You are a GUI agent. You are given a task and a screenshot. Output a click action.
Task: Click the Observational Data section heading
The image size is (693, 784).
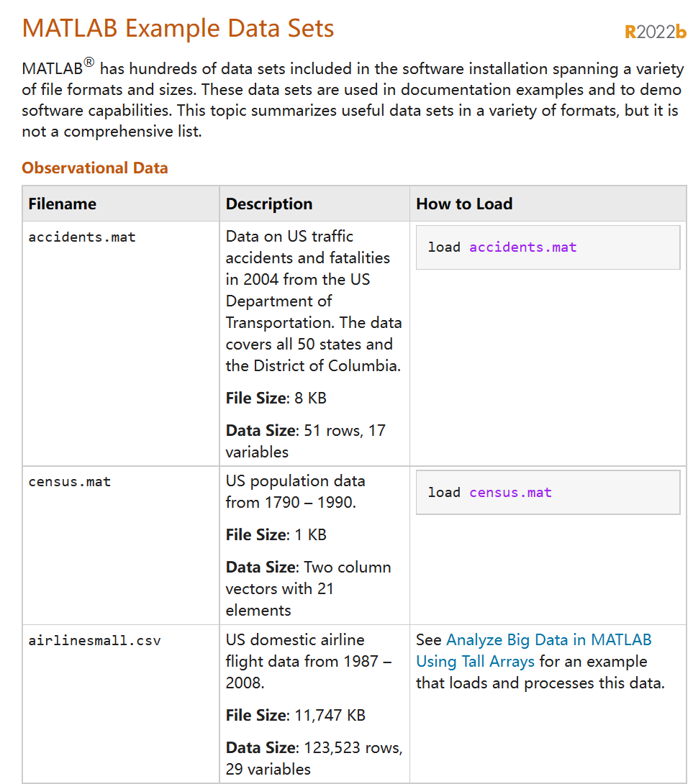[95, 168]
